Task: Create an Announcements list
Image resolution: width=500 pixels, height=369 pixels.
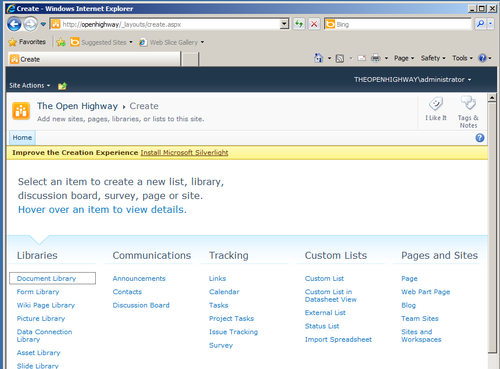Action: pos(139,278)
